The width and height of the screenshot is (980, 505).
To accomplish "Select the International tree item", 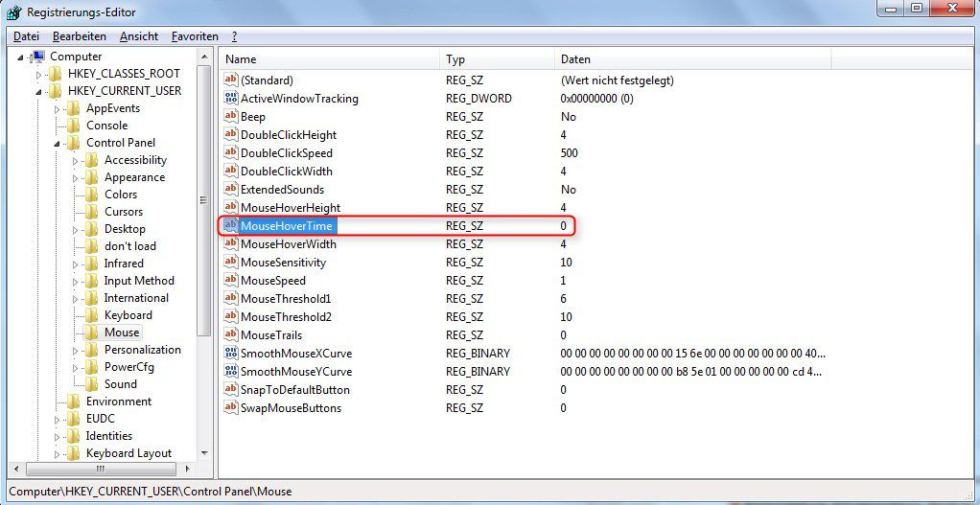I will click(136, 298).
